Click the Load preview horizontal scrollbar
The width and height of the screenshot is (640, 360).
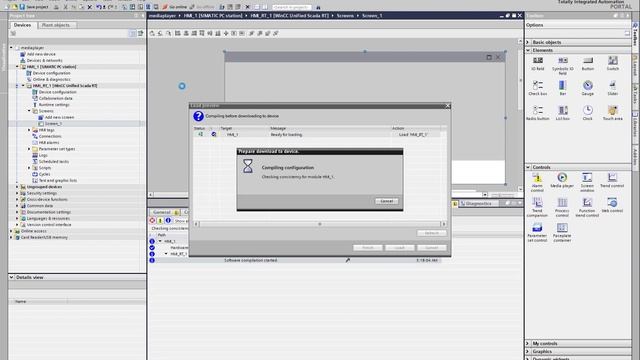click(320, 224)
